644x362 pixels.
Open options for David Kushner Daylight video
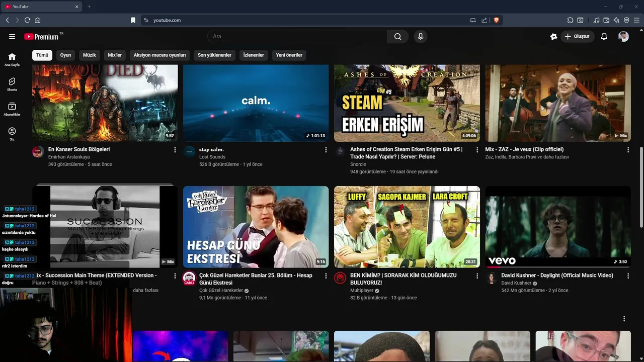click(x=628, y=276)
